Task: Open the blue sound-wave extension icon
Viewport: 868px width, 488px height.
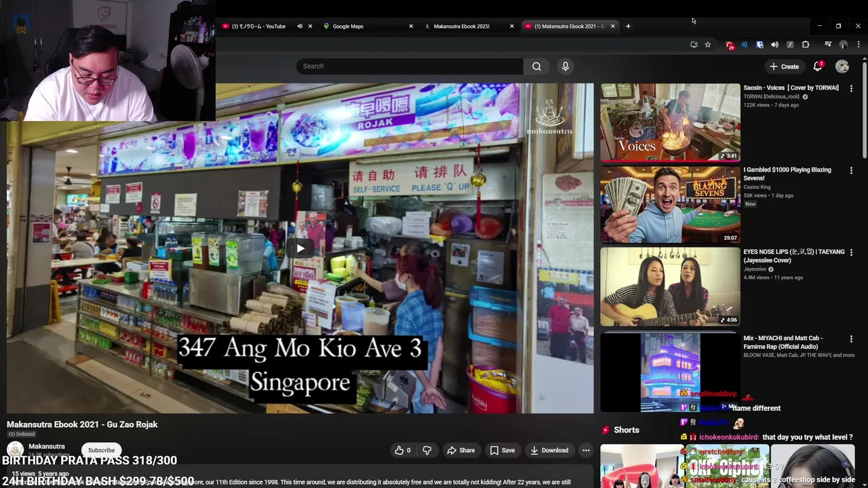Action: click(x=745, y=45)
